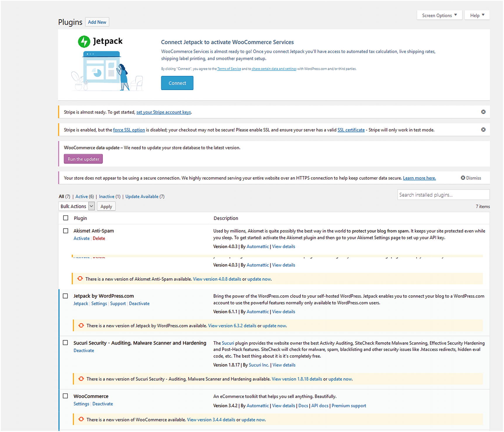Update Akismet Anti-Spam now
The width and height of the screenshot is (504, 432).
(x=259, y=279)
